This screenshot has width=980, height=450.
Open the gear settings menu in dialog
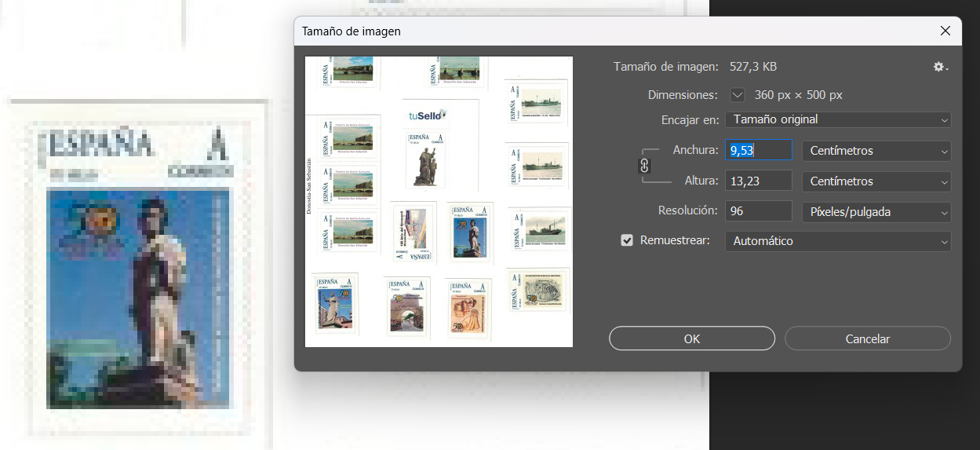(939, 68)
